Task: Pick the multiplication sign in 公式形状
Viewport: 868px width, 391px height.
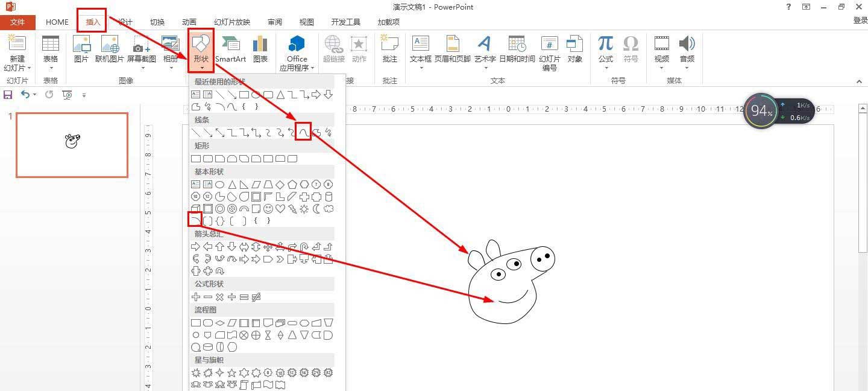Action: tap(220, 297)
